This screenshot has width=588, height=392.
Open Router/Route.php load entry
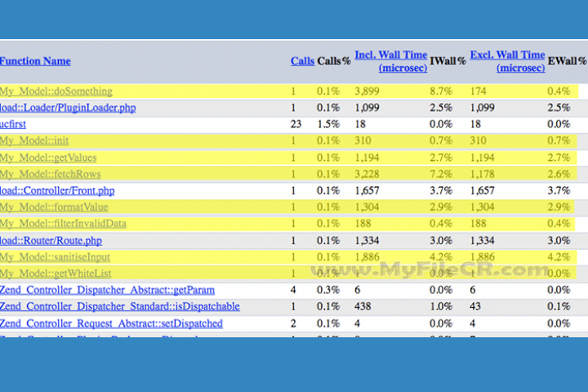coord(51,240)
